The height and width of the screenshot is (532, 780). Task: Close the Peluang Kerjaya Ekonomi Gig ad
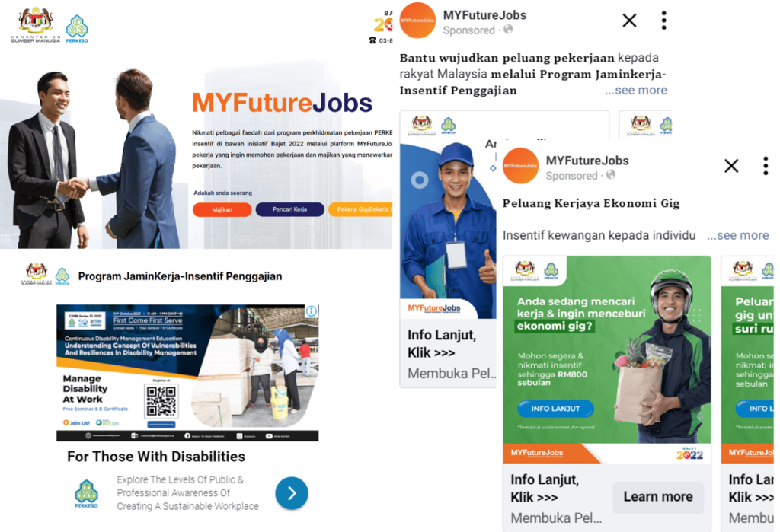click(731, 166)
